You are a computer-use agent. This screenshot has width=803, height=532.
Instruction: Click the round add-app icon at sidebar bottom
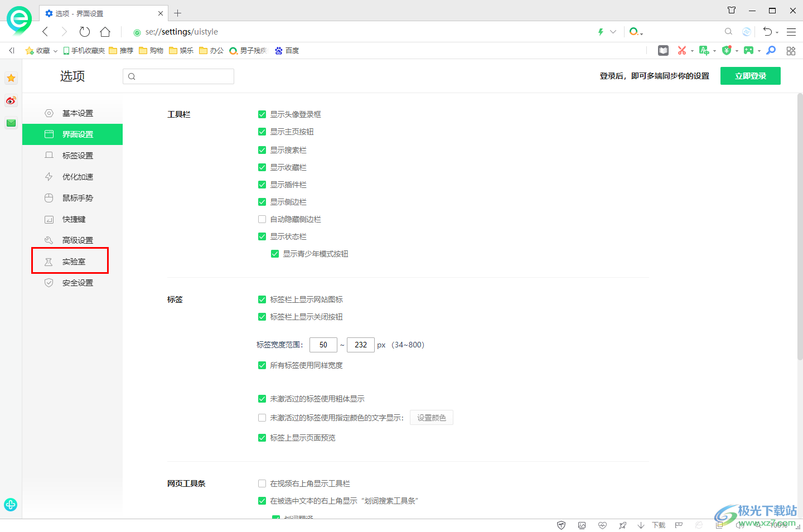tap(11, 505)
